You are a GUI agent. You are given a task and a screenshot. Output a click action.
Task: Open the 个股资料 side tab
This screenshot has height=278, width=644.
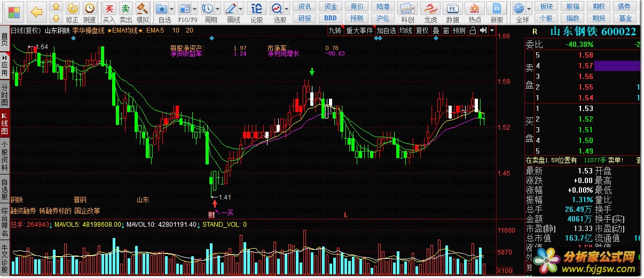click(x=4, y=155)
